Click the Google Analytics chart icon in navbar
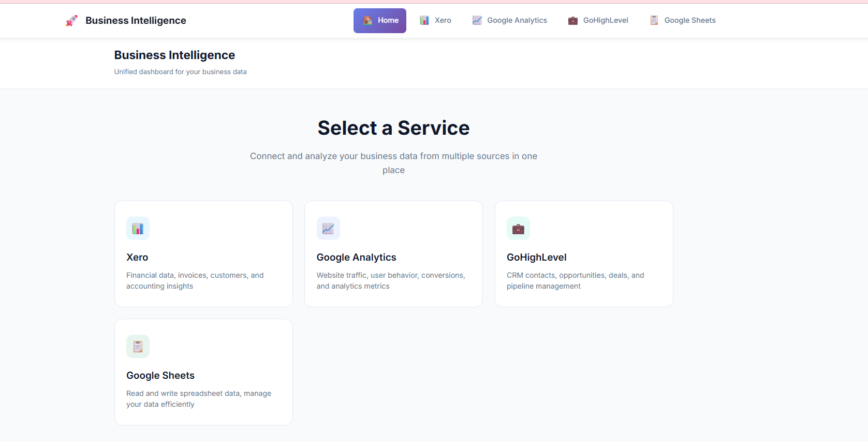868x442 pixels. pos(477,20)
